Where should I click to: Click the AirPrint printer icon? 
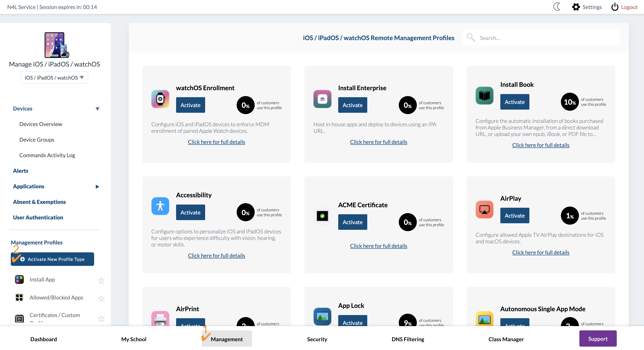coord(160,318)
